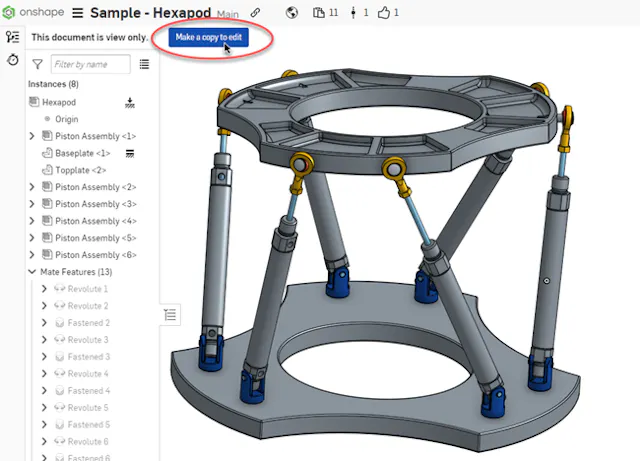This screenshot has height=461, width=640.
Task: Expand Piston Assembly <1>
Action: (x=32, y=136)
